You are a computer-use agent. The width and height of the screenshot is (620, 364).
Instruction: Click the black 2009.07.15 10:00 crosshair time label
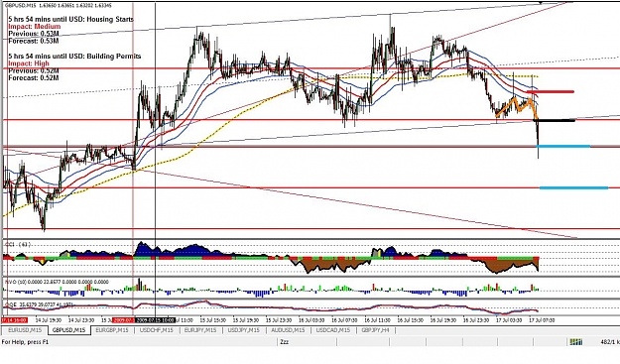click(155, 320)
